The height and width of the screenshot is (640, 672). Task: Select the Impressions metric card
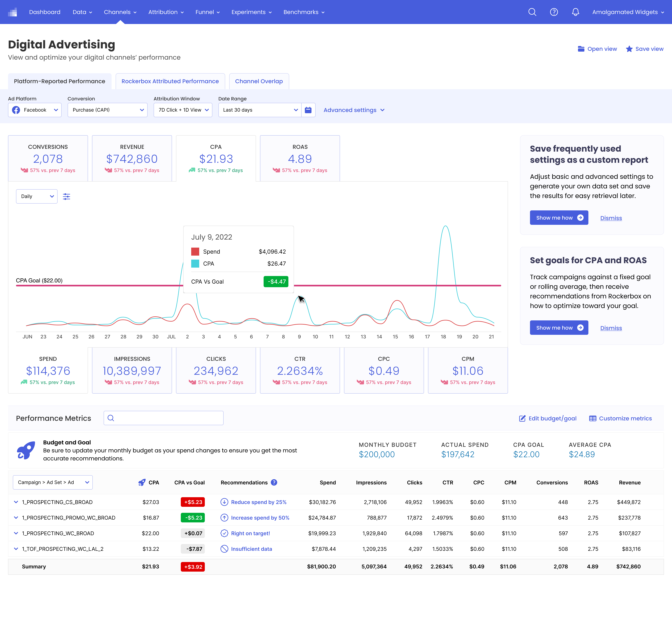(x=132, y=370)
